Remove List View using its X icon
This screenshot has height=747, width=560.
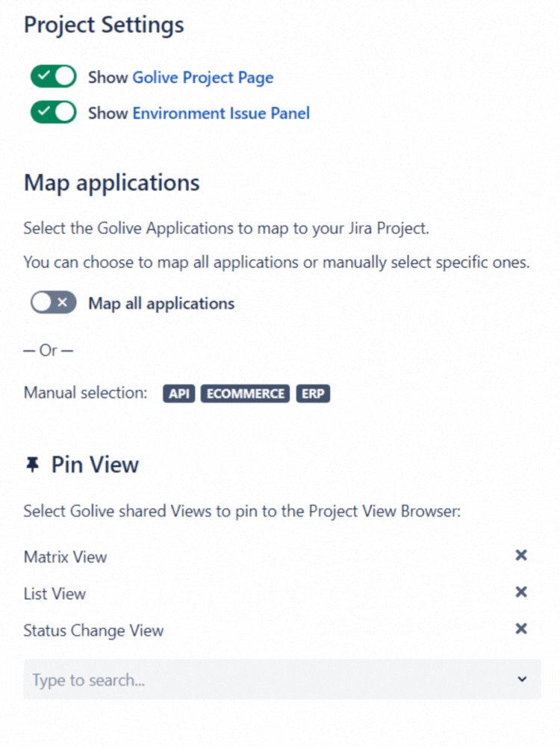(520, 592)
